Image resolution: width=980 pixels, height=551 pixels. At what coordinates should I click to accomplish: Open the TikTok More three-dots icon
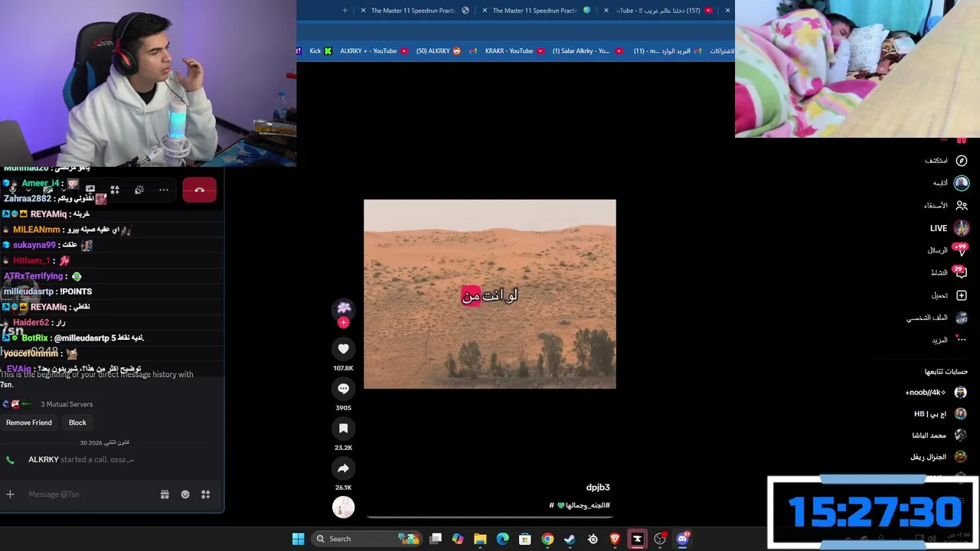(962, 340)
